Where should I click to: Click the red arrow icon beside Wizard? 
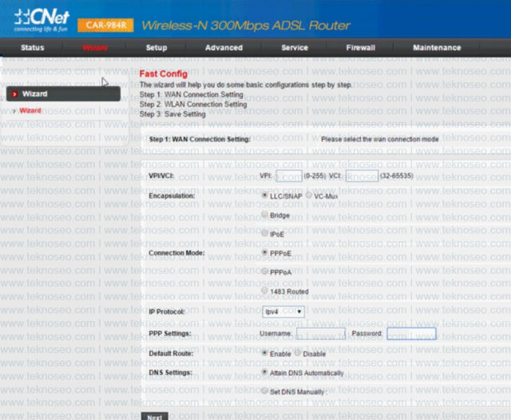click(x=14, y=94)
